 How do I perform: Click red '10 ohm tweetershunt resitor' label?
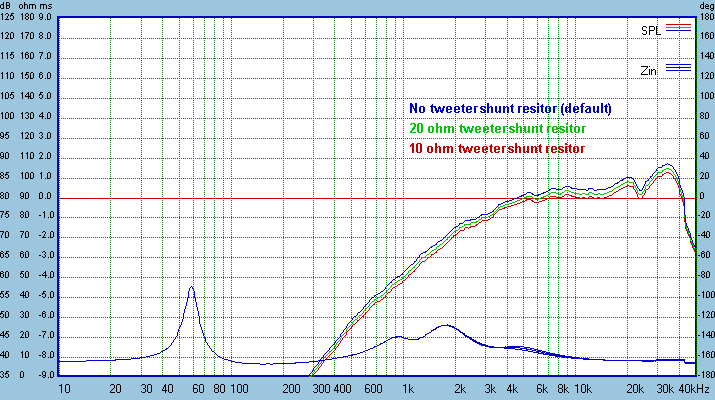(497, 148)
